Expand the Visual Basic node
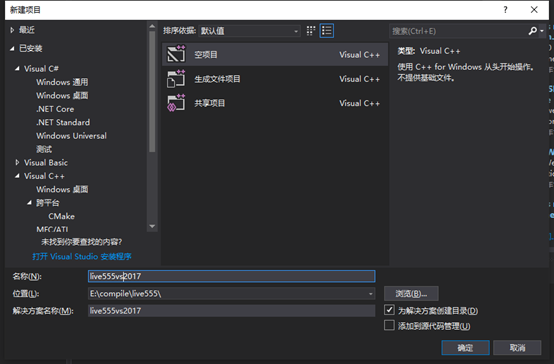 pyautogui.click(x=17, y=163)
